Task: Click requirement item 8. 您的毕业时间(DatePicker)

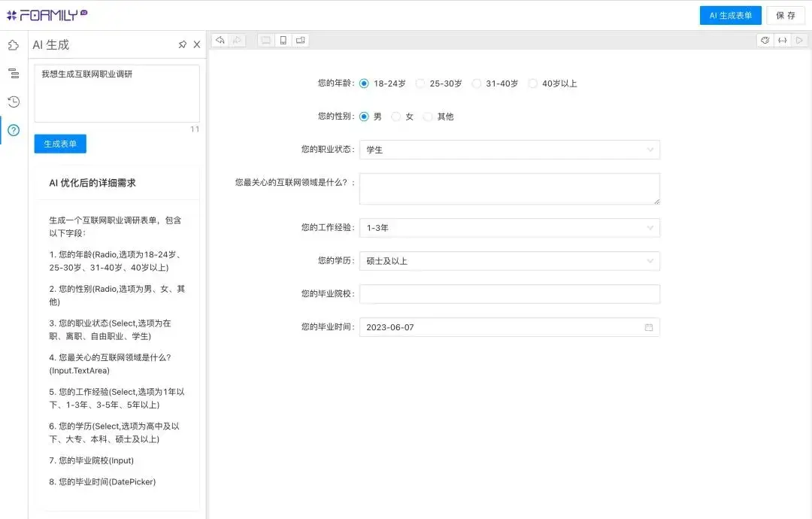Action: [x=102, y=481]
